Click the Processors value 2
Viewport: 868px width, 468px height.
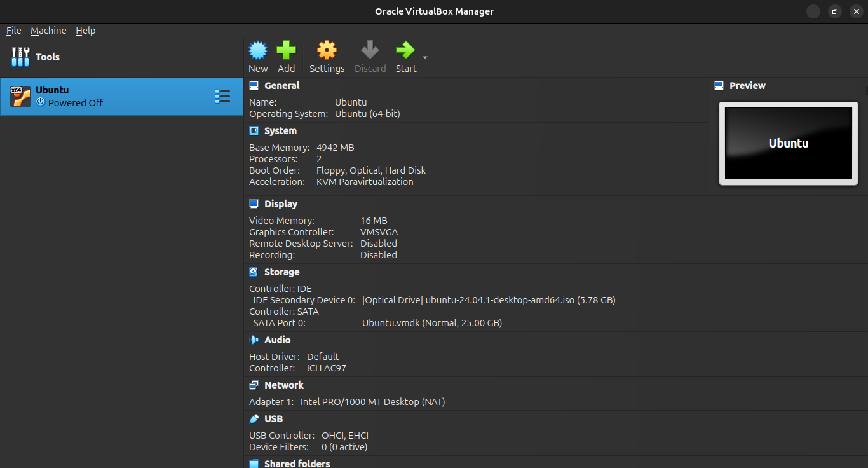(x=319, y=159)
